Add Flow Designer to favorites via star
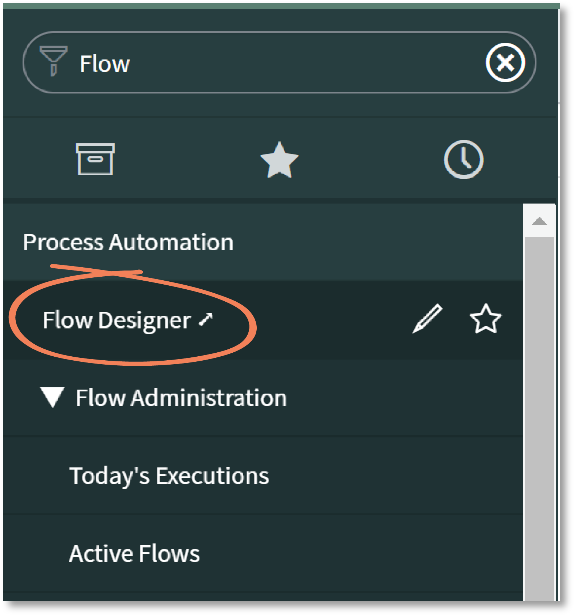This screenshot has width=574, height=615. [x=485, y=318]
